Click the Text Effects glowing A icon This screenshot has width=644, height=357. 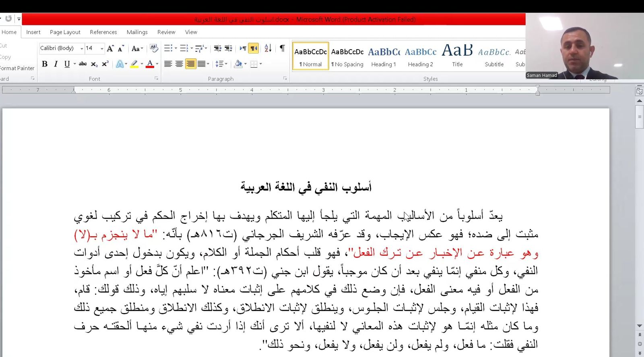tap(120, 64)
